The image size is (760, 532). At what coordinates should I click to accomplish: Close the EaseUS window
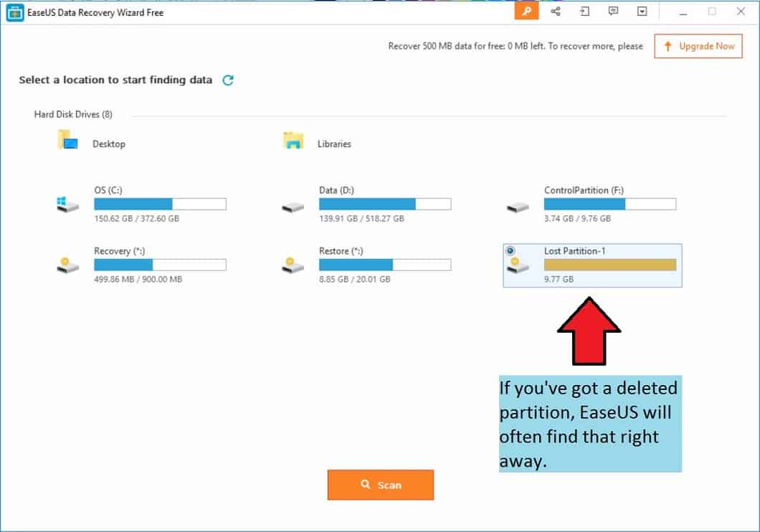[x=741, y=11]
